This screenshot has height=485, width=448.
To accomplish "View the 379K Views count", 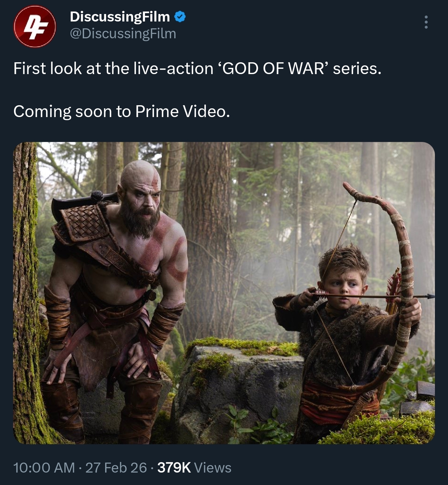I will [194, 467].
